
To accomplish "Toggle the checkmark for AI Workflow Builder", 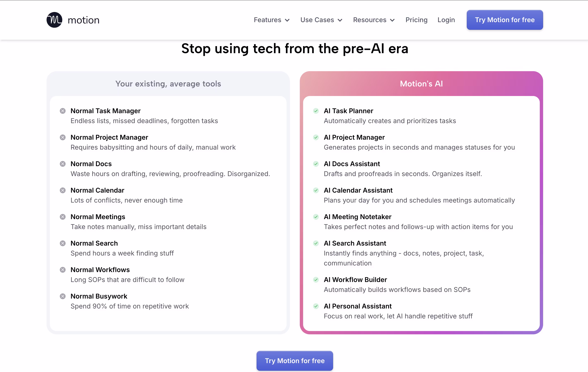I will point(316,280).
